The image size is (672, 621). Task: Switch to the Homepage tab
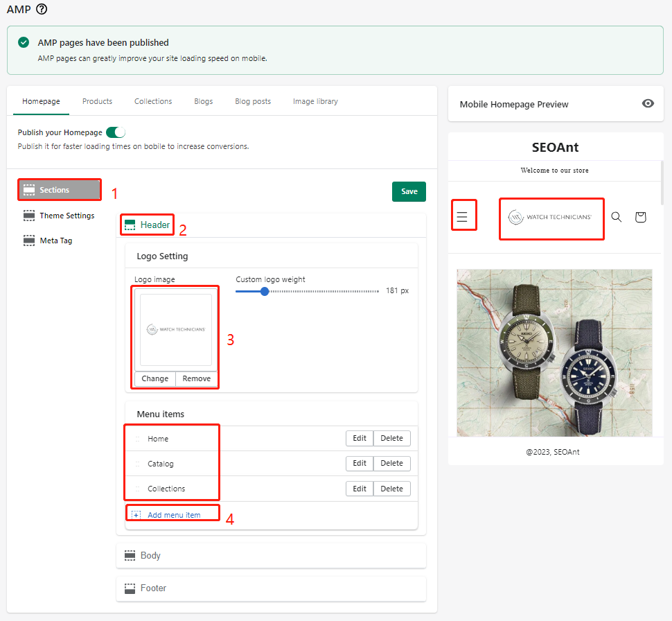pos(41,101)
